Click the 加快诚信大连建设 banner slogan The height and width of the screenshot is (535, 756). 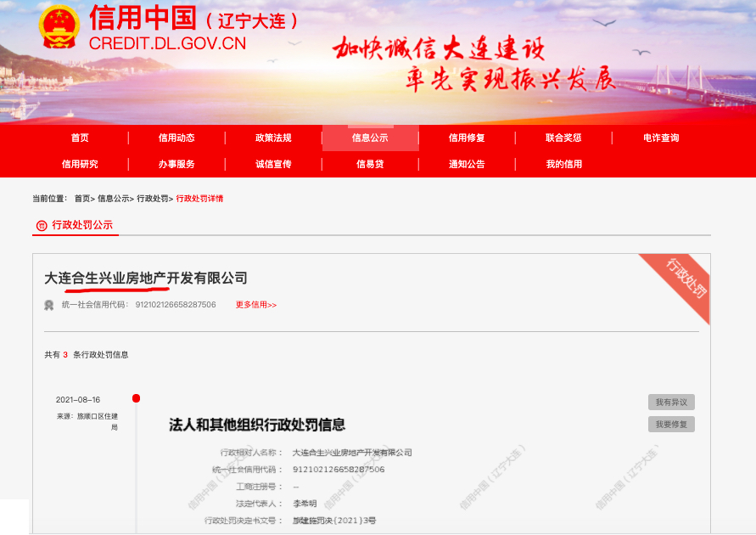click(439, 48)
